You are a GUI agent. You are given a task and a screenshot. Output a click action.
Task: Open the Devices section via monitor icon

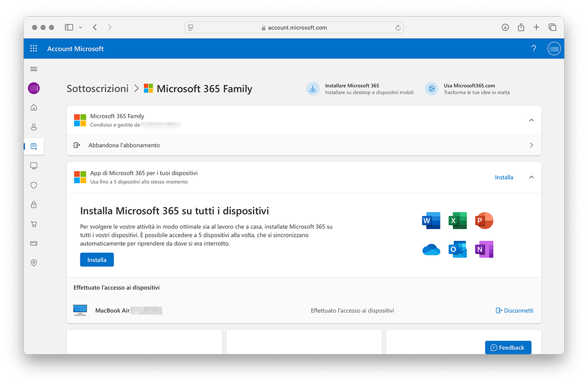(x=33, y=166)
